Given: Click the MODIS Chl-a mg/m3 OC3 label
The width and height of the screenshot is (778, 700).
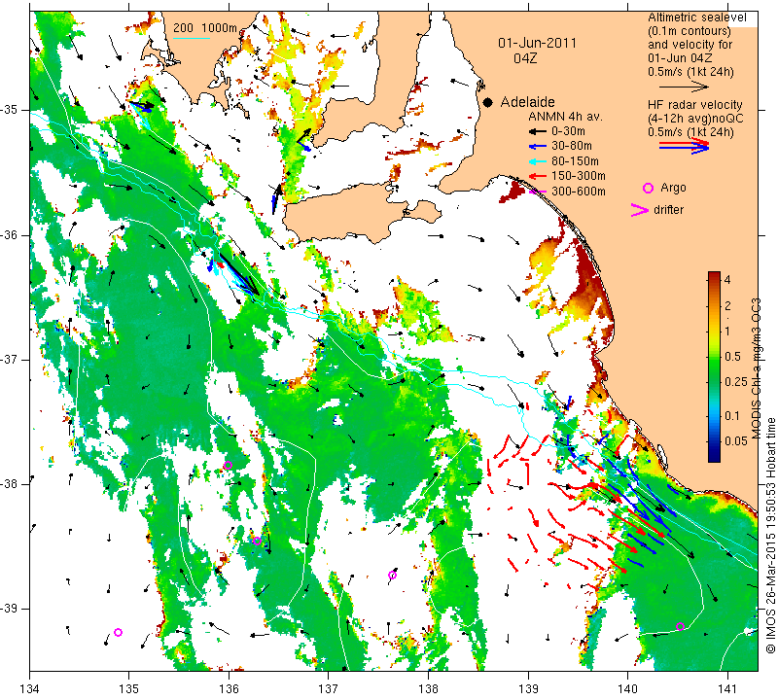Looking at the screenshot, I should (x=757, y=368).
